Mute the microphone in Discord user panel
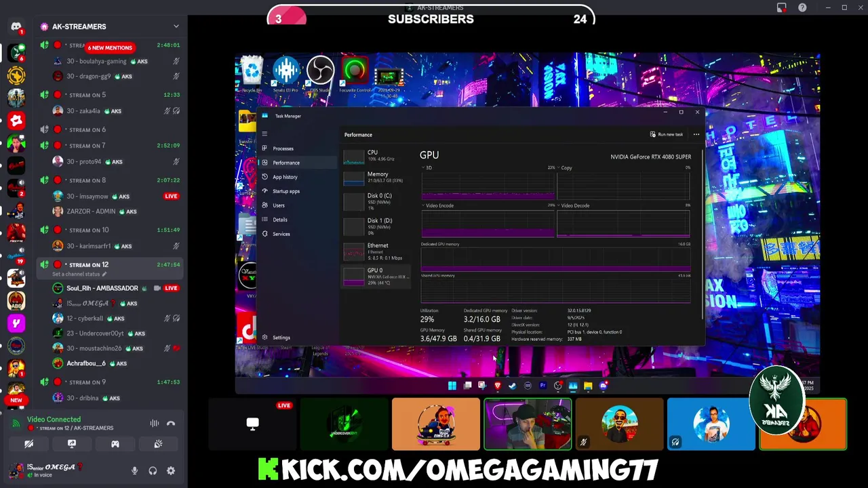 (134, 471)
